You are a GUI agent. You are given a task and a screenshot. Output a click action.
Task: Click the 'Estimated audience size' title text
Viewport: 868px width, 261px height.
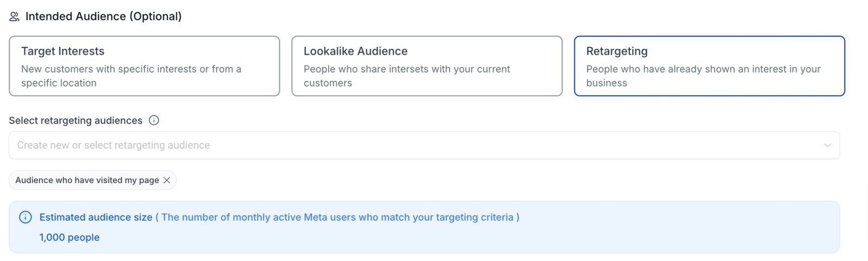point(95,217)
